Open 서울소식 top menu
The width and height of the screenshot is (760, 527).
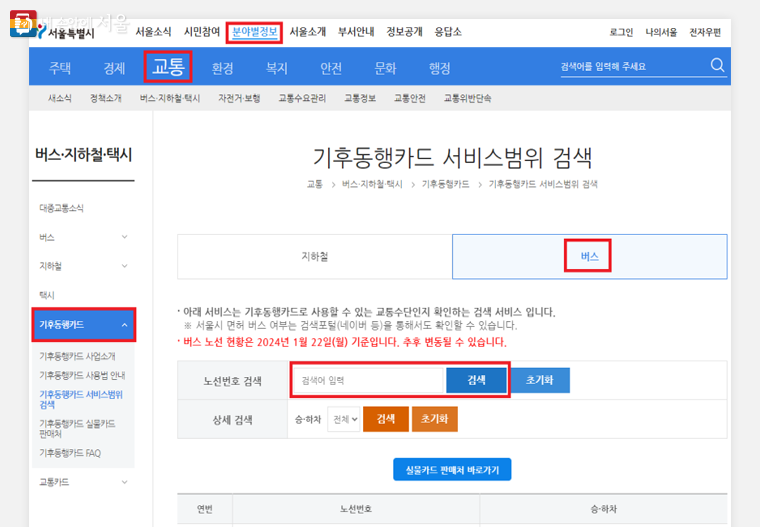[153, 32]
